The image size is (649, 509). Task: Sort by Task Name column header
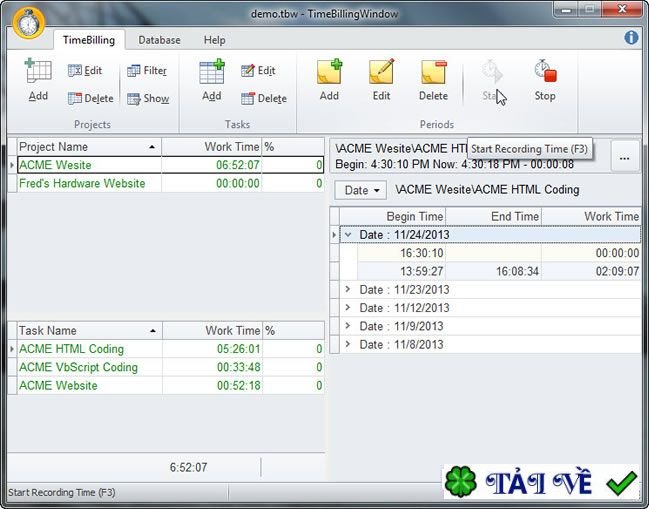[x=90, y=331]
